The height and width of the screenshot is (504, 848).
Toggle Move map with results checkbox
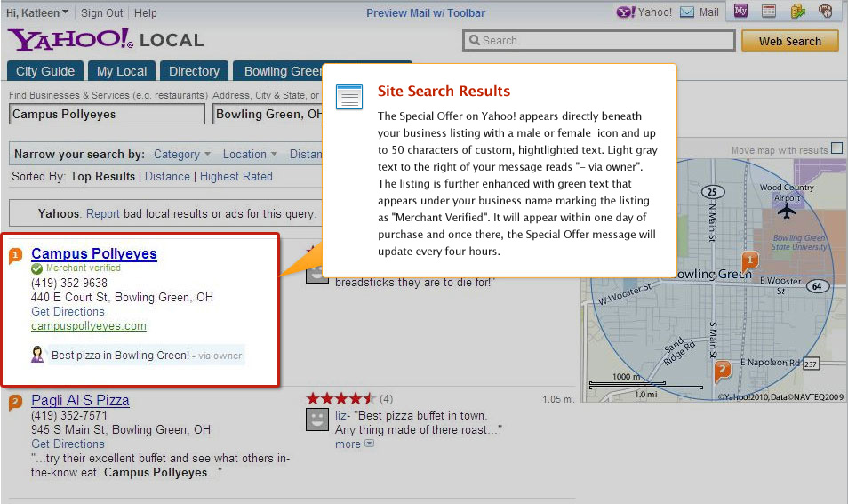coord(836,148)
